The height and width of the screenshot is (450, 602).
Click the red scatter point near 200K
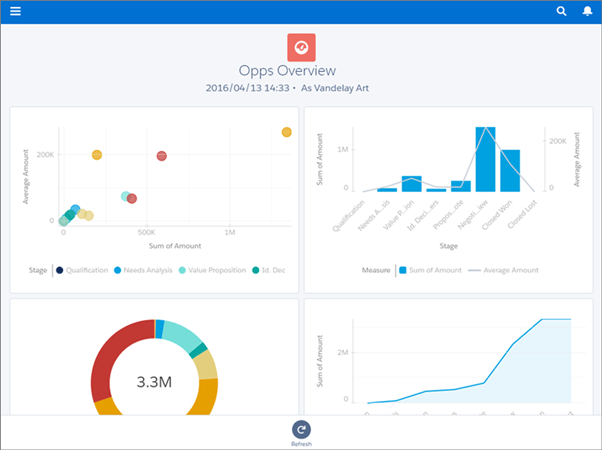[x=162, y=156]
